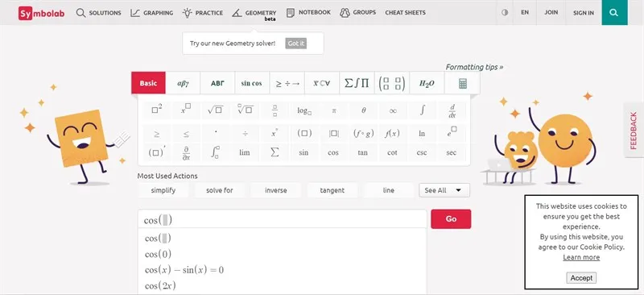644x295 pixels.
Task: Insert the division symbol
Action: point(246,134)
